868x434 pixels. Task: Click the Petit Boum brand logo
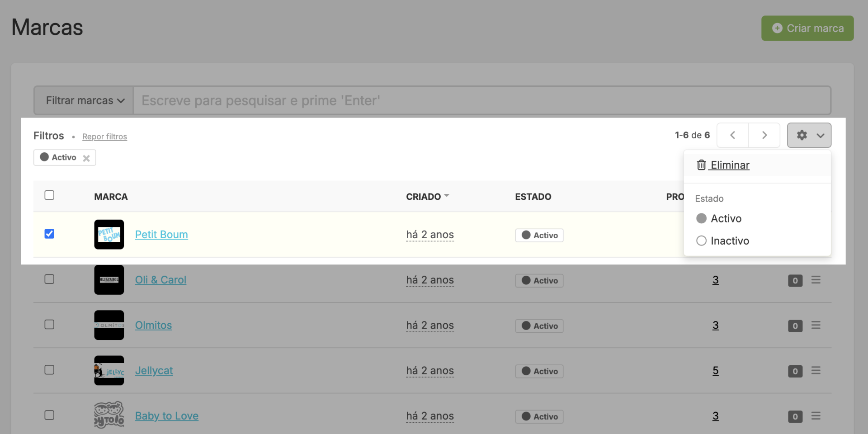click(x=109, y=235)
